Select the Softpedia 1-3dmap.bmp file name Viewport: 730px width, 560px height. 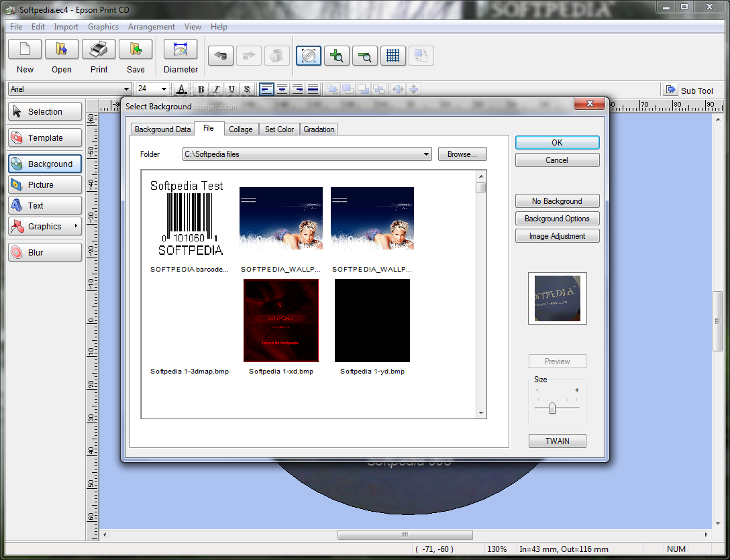189,372
